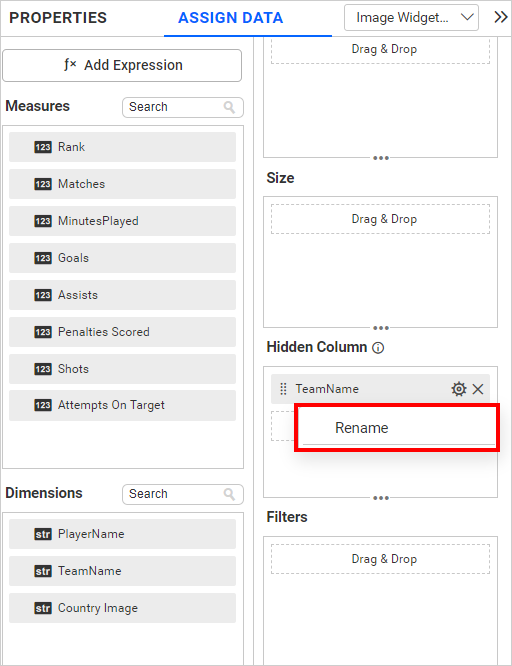512x666 pixels.
Task: Open the TeamName settings gear icon
Action: (458, 389)
